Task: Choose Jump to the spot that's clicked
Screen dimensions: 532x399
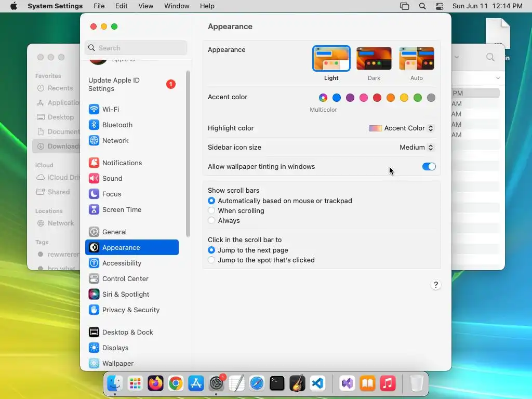Action: 211,260
